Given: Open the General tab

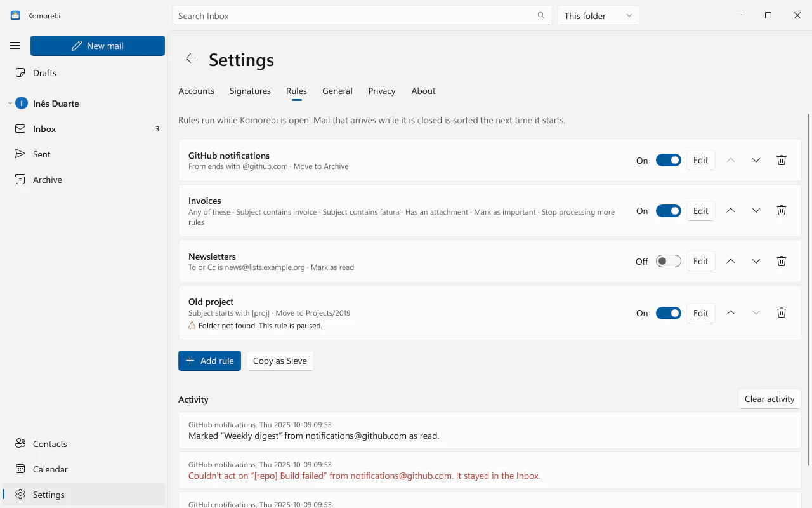Looking at the screenshot, I should coord(337,91).
